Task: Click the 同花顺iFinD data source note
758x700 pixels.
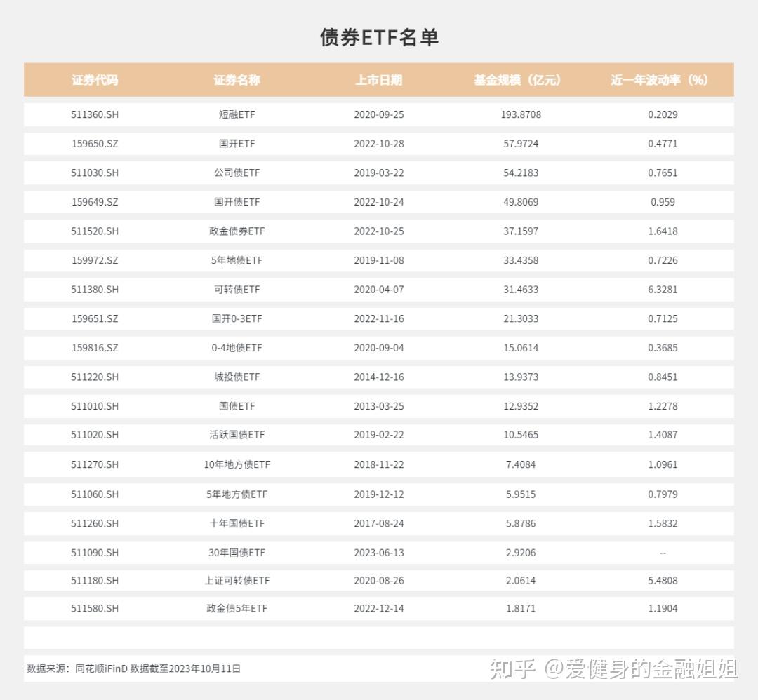Action: (102, 668)
